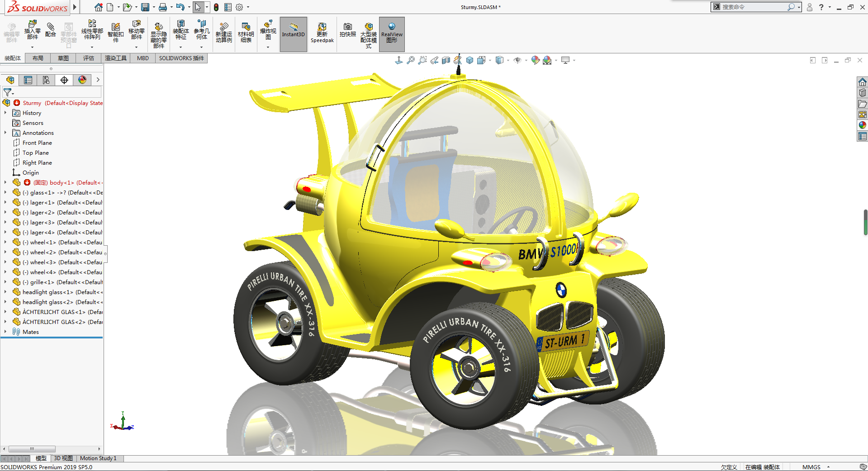The height and width of the screenshot is (471, 868).
Task: Select grille<1> component in the tree
Action: [62, 282]
